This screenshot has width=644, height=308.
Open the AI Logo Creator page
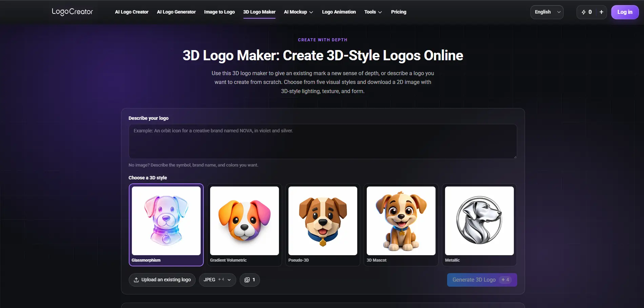[132, 12]
